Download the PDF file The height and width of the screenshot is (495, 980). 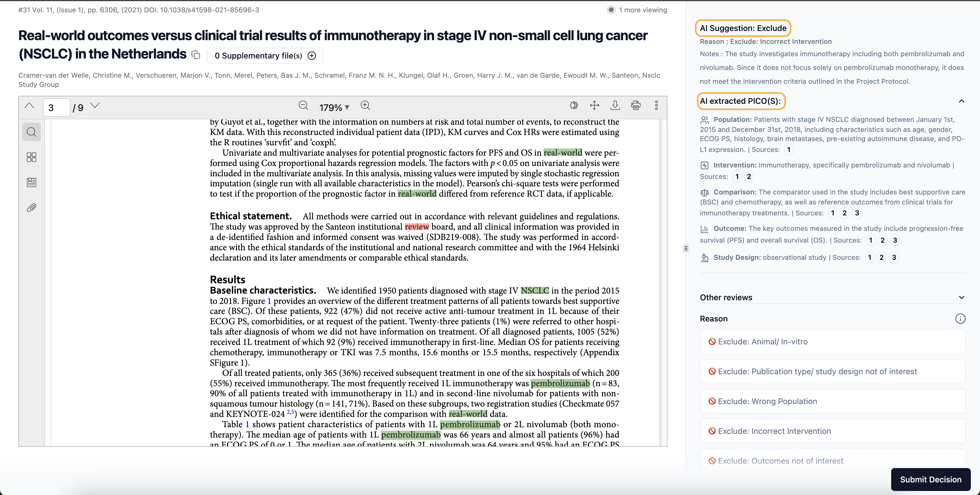[615, 106]
